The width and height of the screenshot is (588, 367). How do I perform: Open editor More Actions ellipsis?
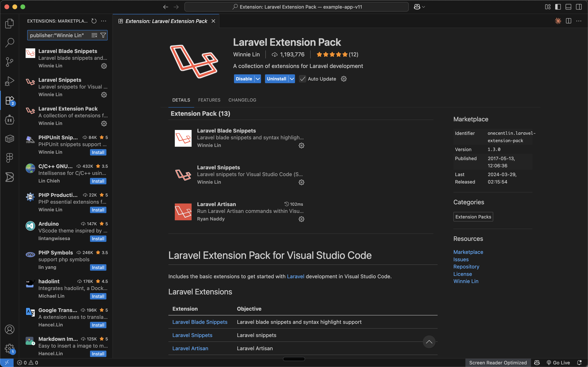pyautogui.click(x=579, y=21)
